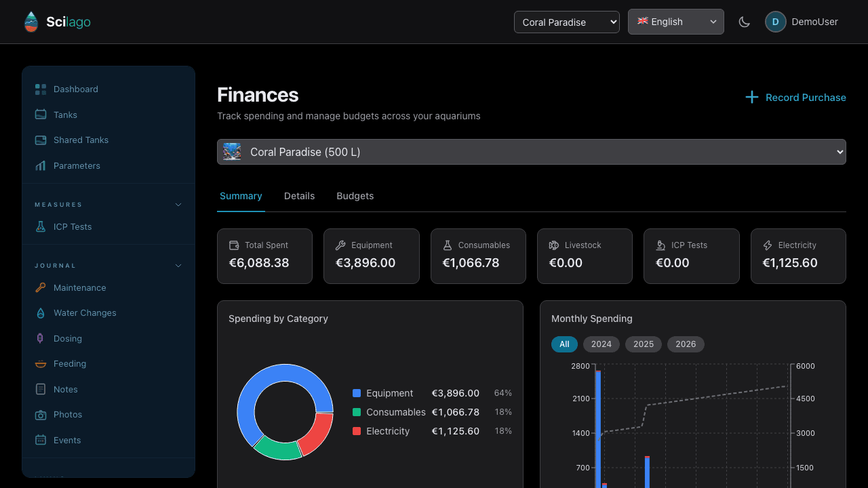Screen dimensions: 868x488
Task: Click the Maintenance wrench icon
Action: click(x=41, y=287)
